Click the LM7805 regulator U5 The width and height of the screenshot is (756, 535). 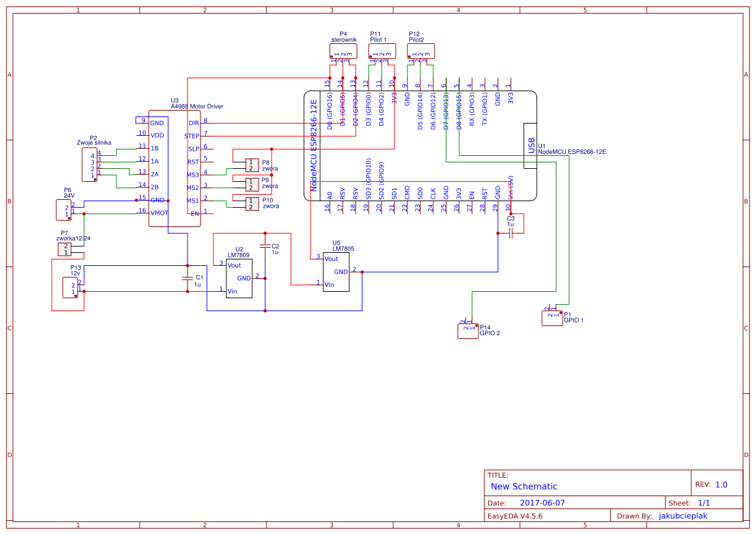pyautogui.click(x=335, y=270)
